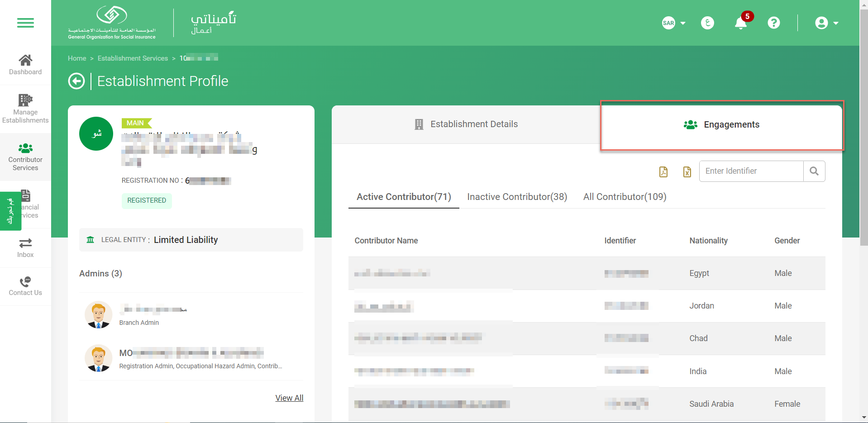The width and height of the screenshot is (868, 423).
Task: Open the notifications bell with 5 alerts
Action: [740, 23]
